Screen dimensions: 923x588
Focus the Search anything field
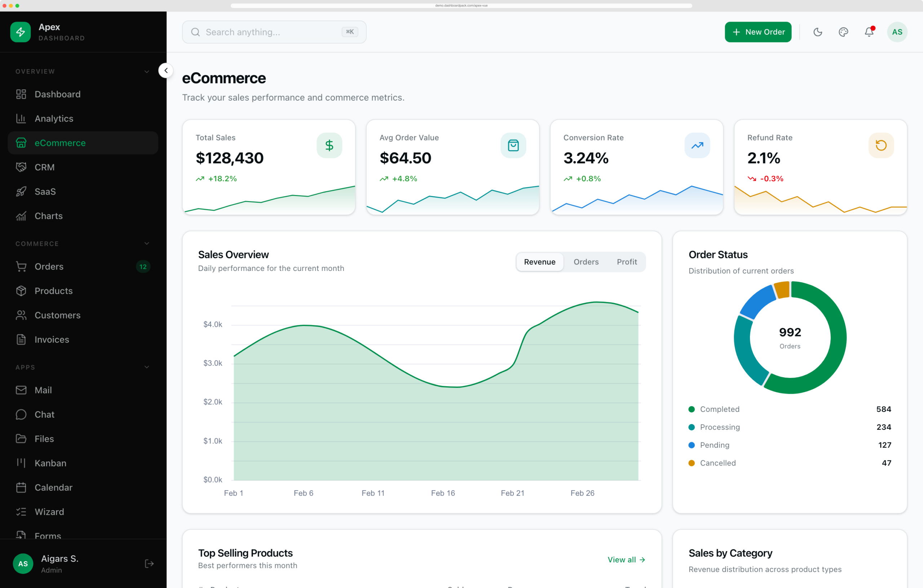[x=274, y=32]
